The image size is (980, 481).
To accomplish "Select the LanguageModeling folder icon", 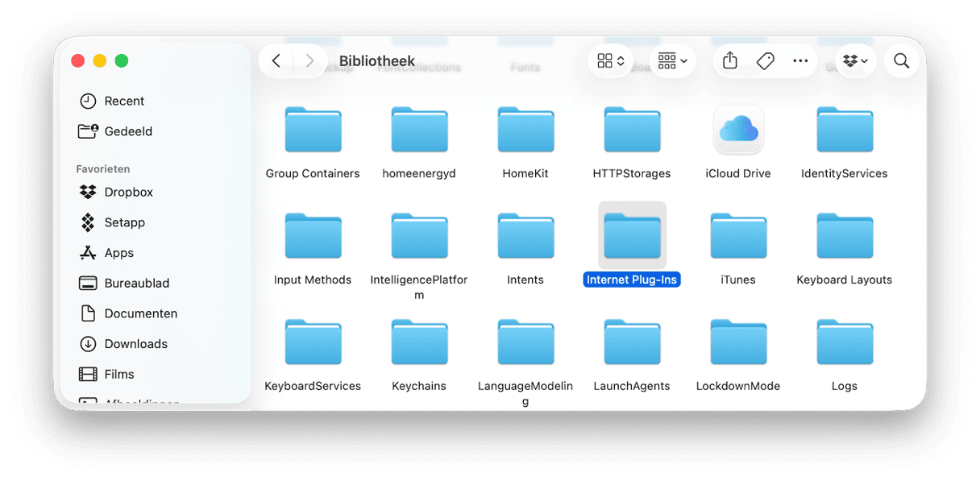I will [x=525, y=342].
